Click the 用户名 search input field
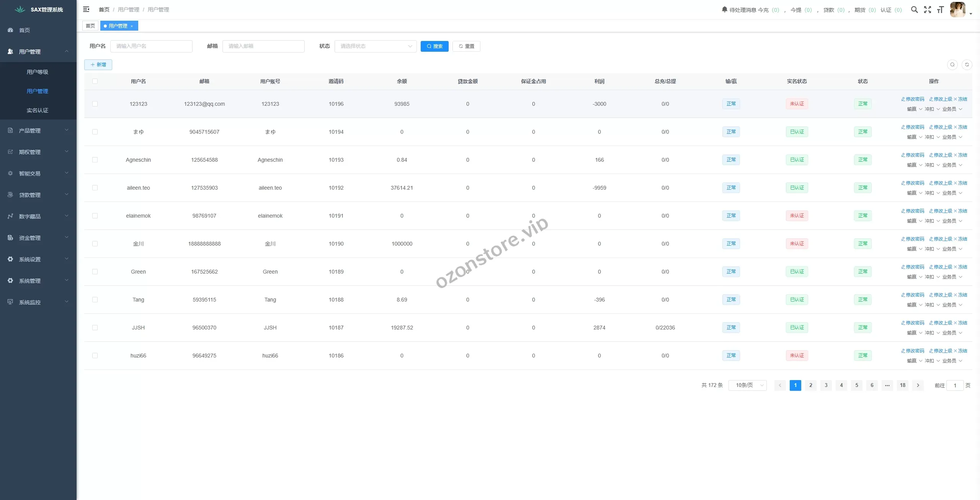Screen dimensions: 980x500 point(151,46)
